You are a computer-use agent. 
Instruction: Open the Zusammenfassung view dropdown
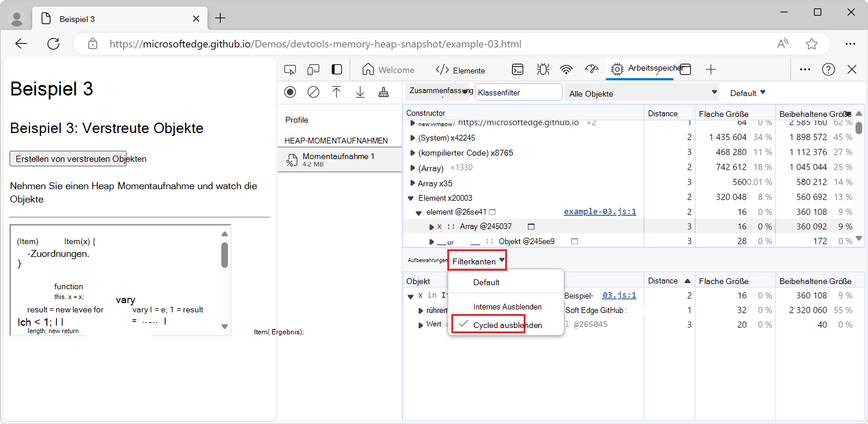[437, 91]
